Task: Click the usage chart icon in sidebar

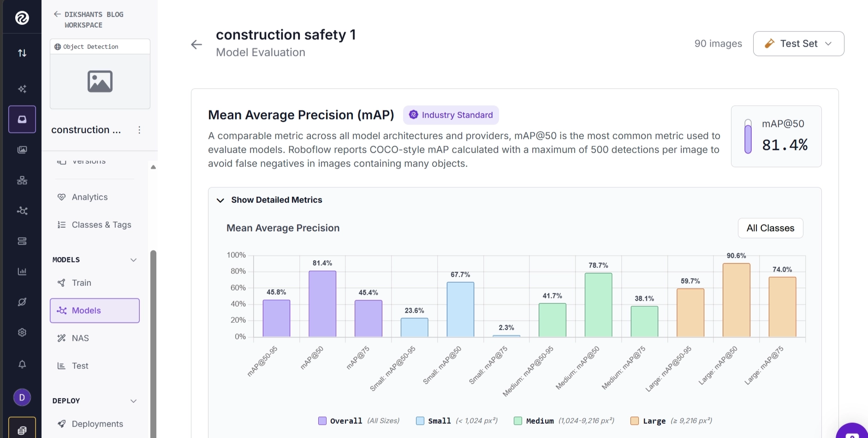Action: click(x=22, y=272)
